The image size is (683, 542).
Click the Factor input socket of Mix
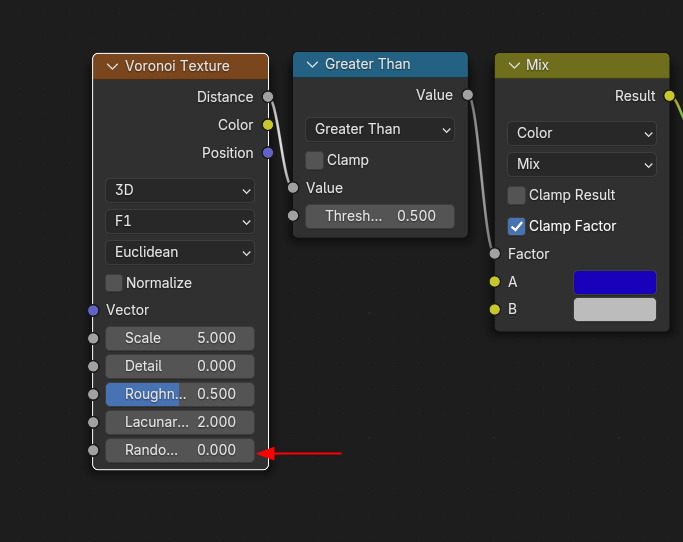[x=495, y=254]
